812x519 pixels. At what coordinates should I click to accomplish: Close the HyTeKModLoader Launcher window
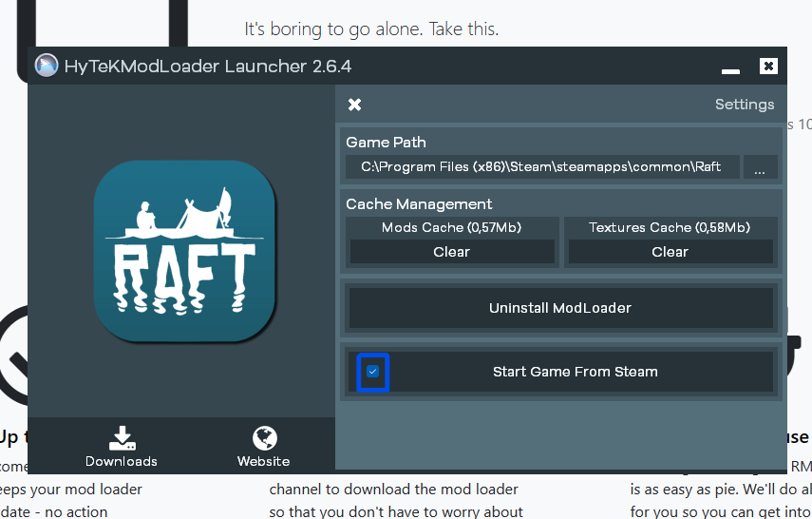click(x=768, y=67)
